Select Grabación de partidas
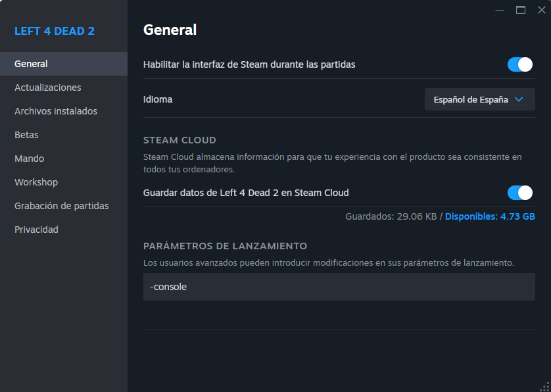This screenshot has width=551, height=392. 62,206
